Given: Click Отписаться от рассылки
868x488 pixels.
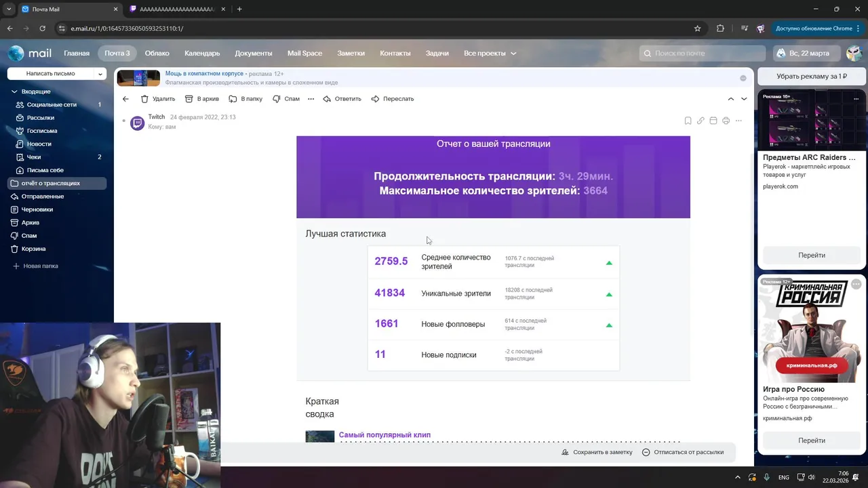Looking at the screenshot, I should coord(683,452).
